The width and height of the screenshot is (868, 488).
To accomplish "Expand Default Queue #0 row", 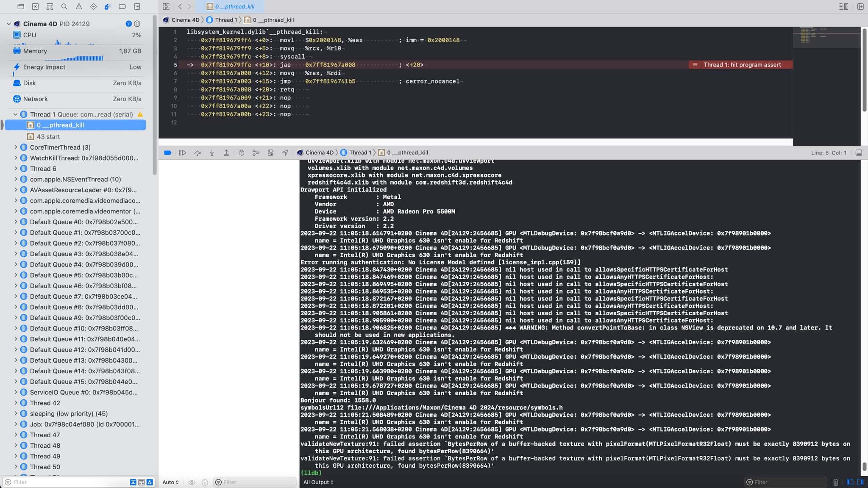I will click(16, 222).
